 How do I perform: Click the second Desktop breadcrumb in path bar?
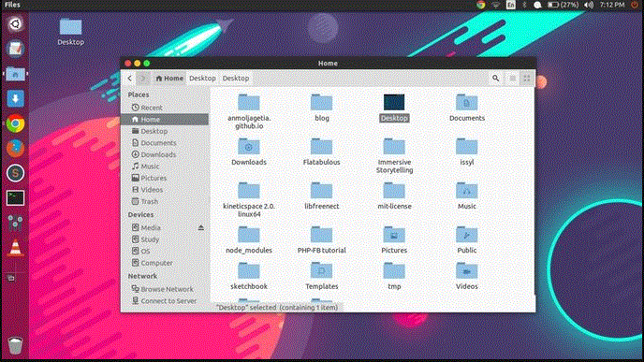pos(236,78)
